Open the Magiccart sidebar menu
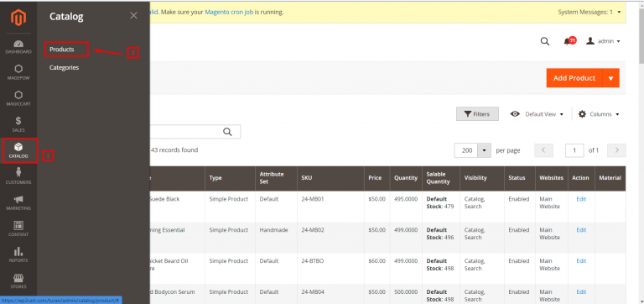Viewport: 644px width, 304px height. pos(18,98)
